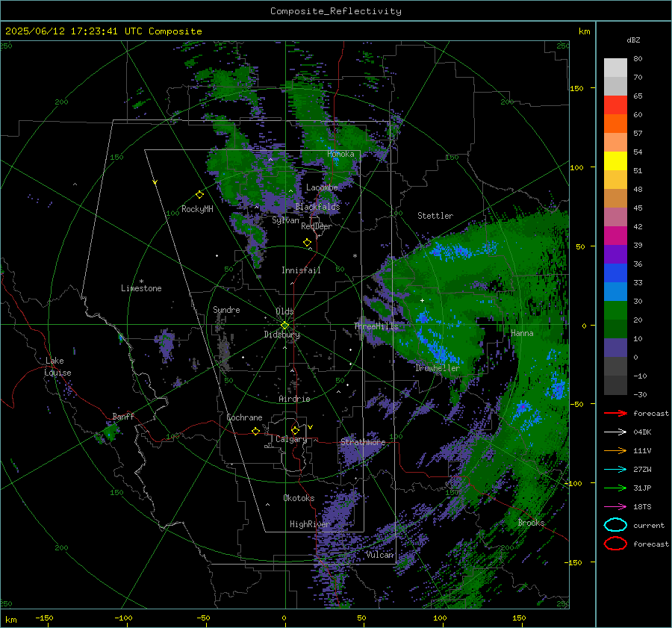Click the yellow diamond marker above Calgary label
This screenshot has width=672, height=628.
(x=295, y=430)
